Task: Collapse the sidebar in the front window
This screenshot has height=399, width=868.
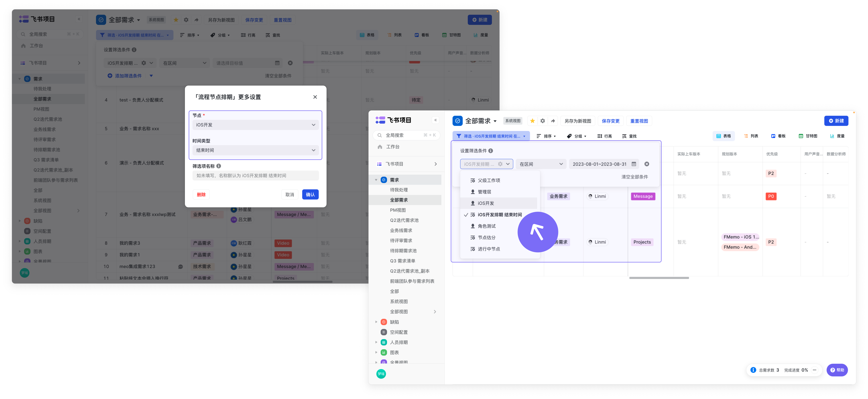Action: (435, 120)
